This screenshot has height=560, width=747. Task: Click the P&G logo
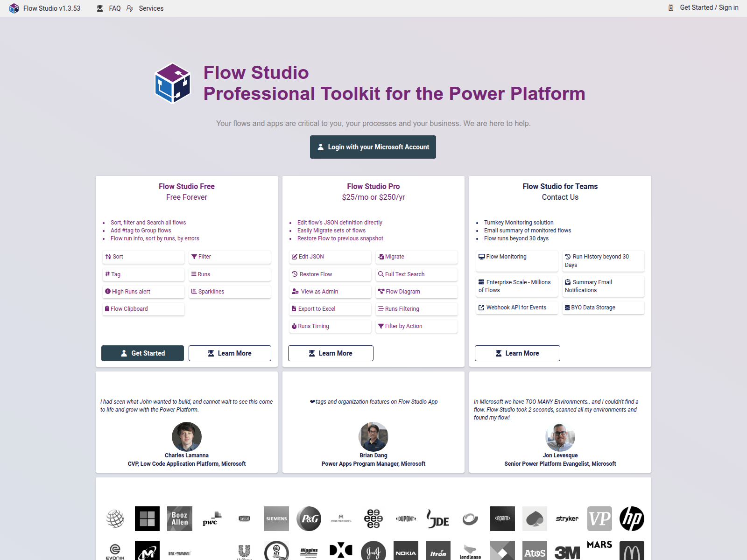309,518
